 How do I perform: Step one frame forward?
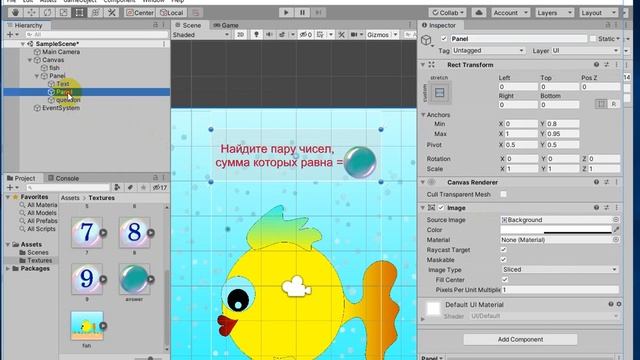coord(318,13)
